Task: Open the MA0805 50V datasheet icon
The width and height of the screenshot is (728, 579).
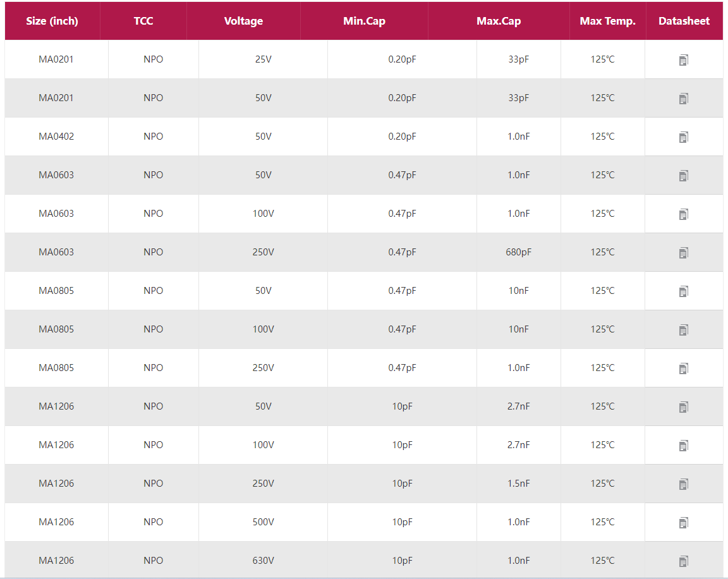Action: tap(683, 291)
